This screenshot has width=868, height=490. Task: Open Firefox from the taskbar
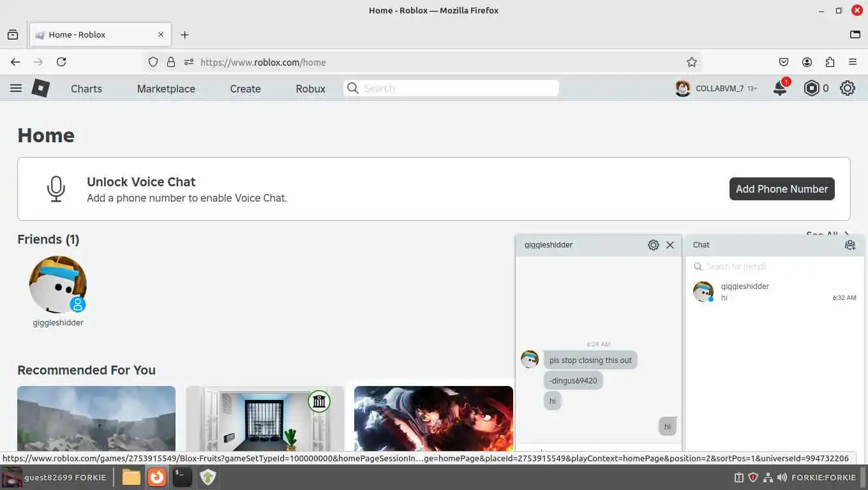coord(157,477)
